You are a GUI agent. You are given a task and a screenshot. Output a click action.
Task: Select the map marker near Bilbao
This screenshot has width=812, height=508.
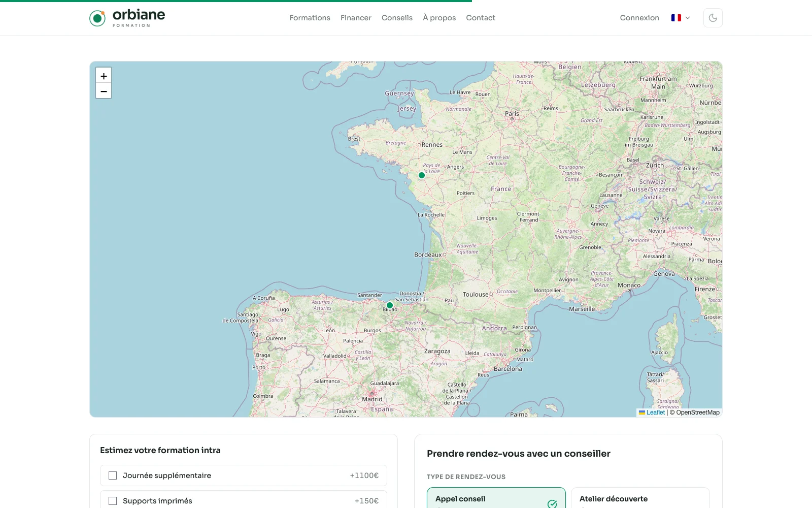point(390,305)
